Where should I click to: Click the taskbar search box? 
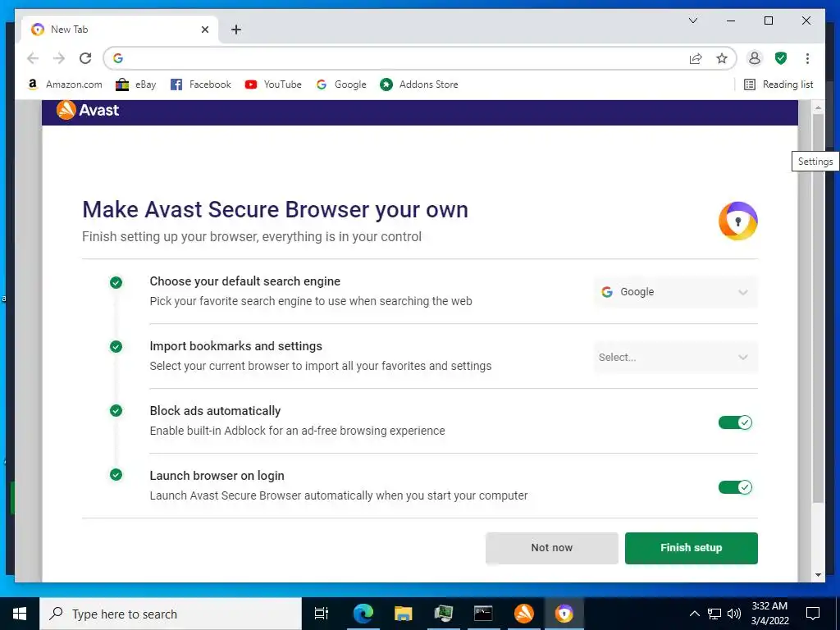(171, 614)
